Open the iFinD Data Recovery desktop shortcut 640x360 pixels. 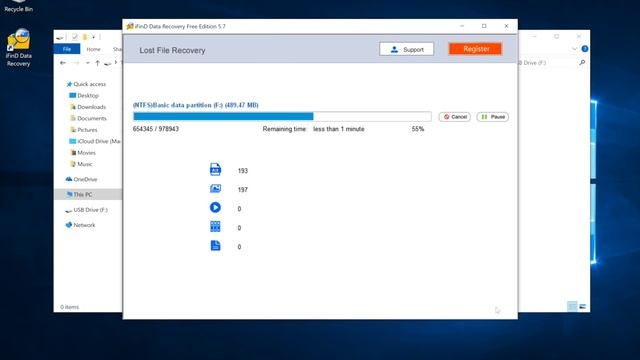(18, 47)
